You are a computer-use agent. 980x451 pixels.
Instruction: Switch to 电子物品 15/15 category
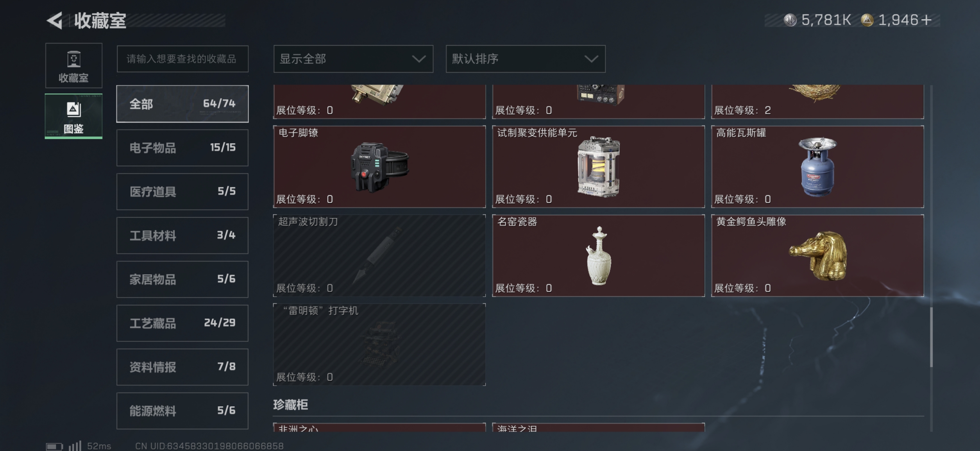tap(182, 148)
